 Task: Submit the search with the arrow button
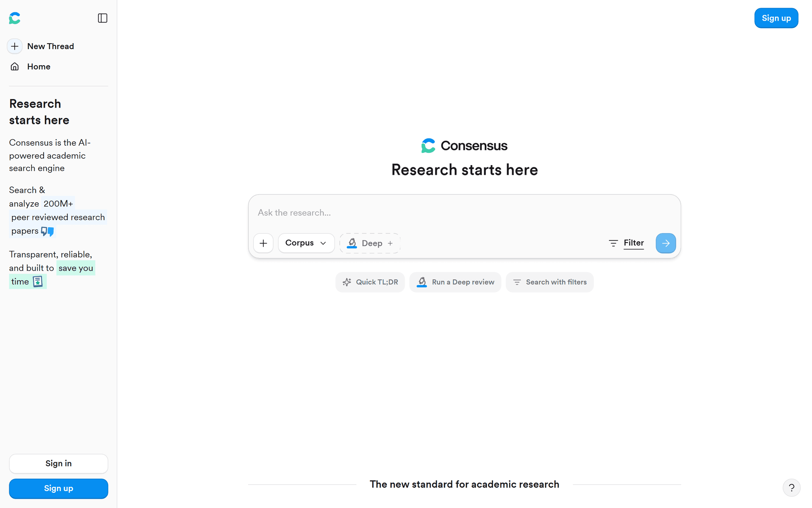pyautogui.click(x=666, y=243)
